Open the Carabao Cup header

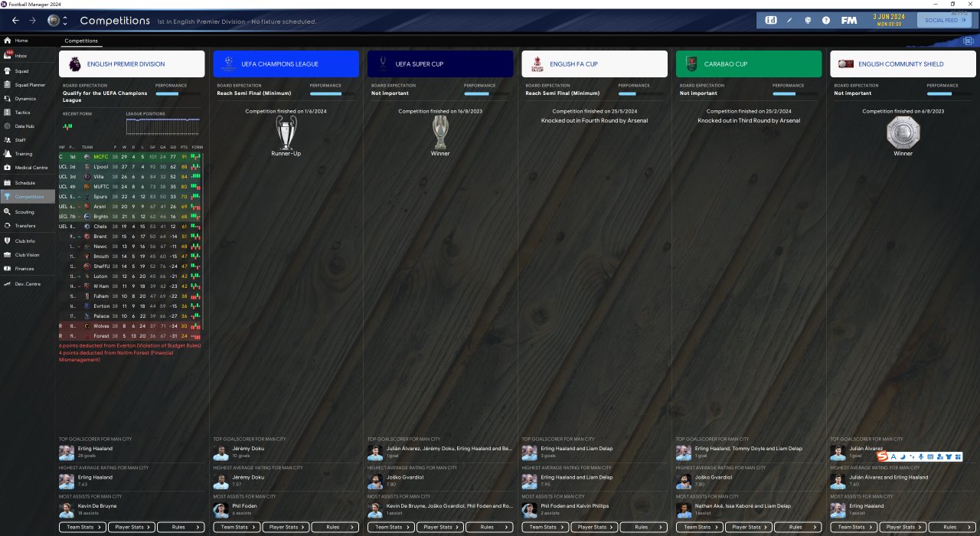pyautogui.click(x=749, y=64)
